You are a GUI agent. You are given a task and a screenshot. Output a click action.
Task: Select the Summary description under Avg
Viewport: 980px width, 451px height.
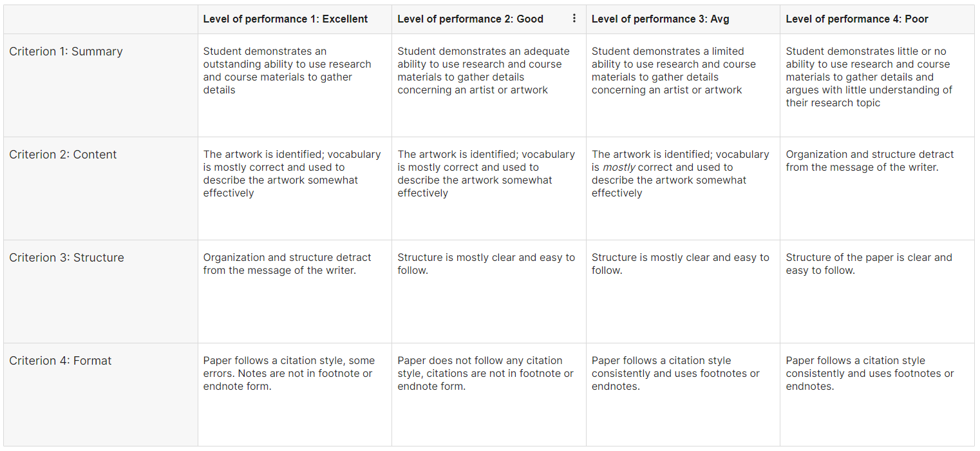point(674,71)
